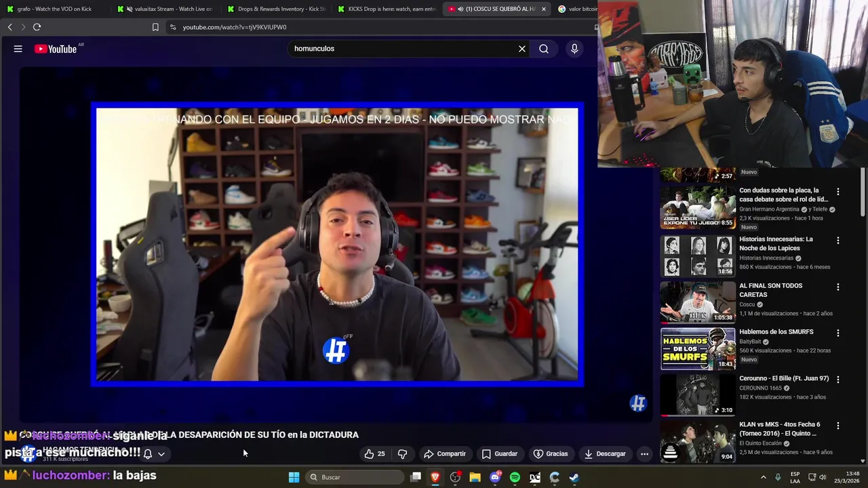Switch ESP LAA keyboard language

click(795, 477)
